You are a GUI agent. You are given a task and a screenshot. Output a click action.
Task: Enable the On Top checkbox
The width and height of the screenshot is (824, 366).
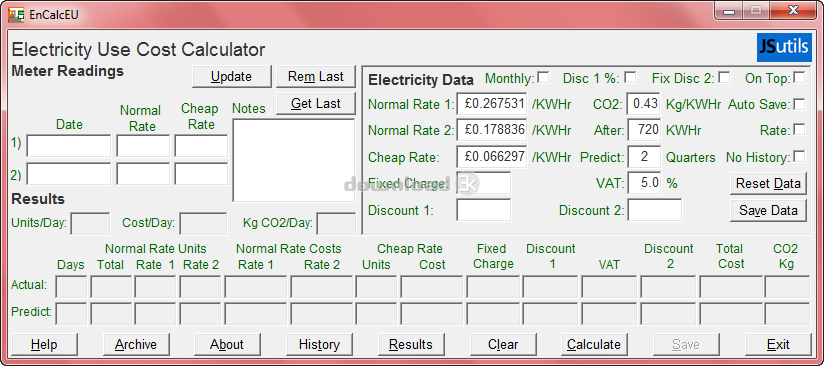(799, 78)
